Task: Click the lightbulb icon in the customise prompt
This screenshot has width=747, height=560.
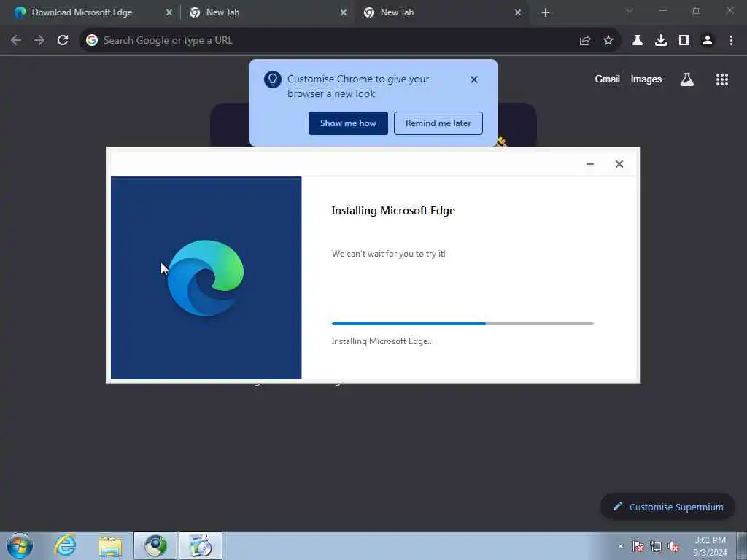Action: [x=273, y=79]
